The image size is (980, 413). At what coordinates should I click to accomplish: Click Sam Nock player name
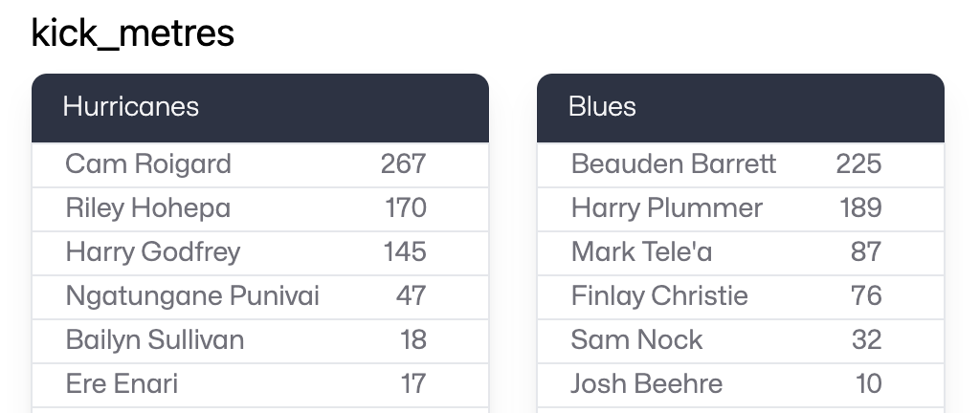(636, 340)
